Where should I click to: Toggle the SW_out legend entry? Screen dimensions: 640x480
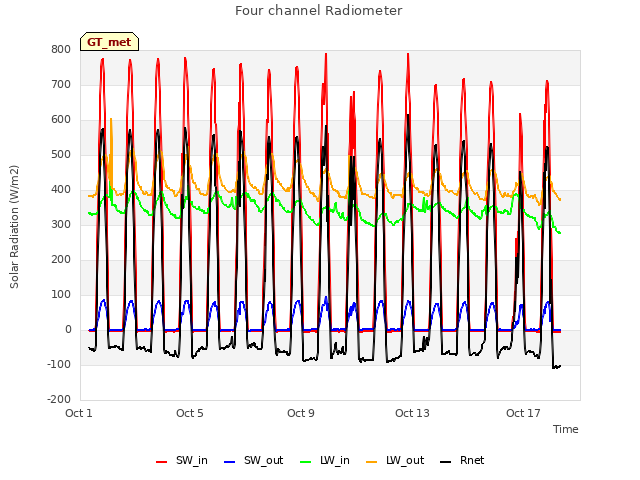click(253, 460)
